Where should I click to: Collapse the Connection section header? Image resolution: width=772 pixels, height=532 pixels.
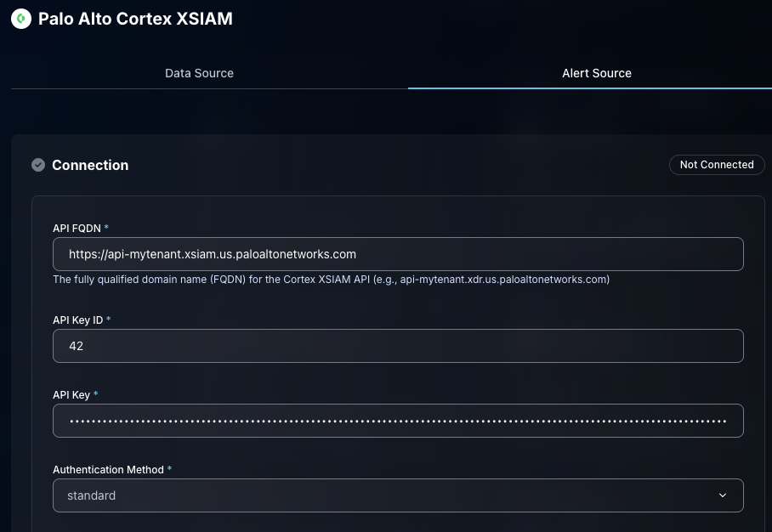[x=90, y=165]
